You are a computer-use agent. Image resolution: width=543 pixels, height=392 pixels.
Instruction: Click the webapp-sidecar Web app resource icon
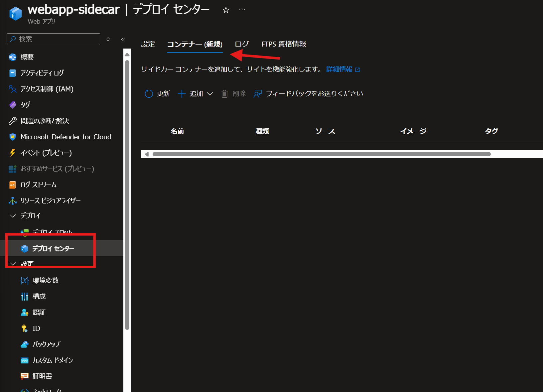pos(15,14)
